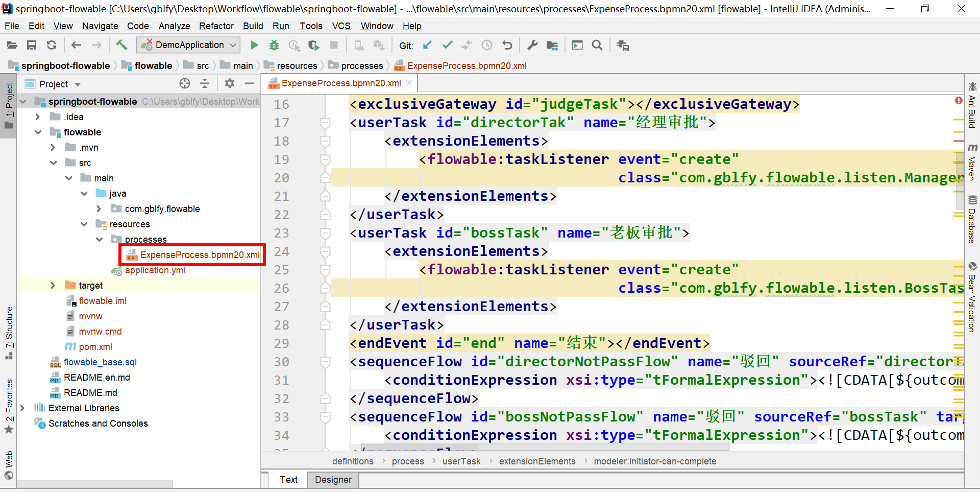Open the VCS menu
Screen dimensions: 980x492
341,26
